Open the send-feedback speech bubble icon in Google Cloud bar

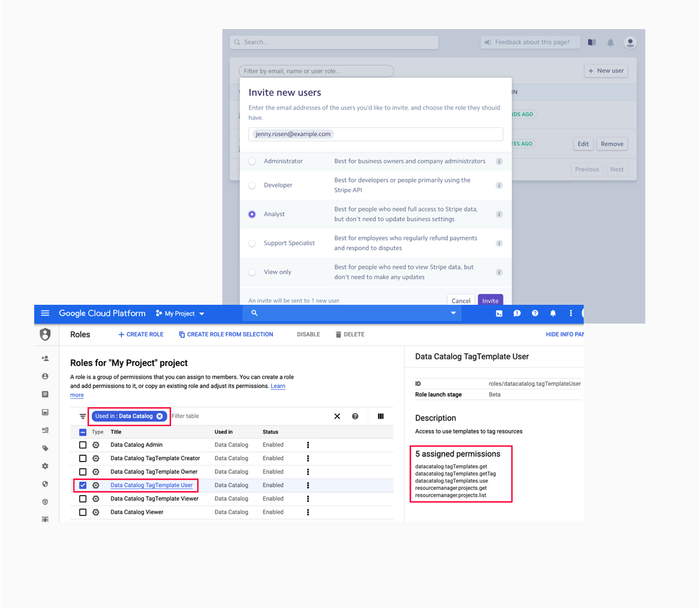pos(516,313)
